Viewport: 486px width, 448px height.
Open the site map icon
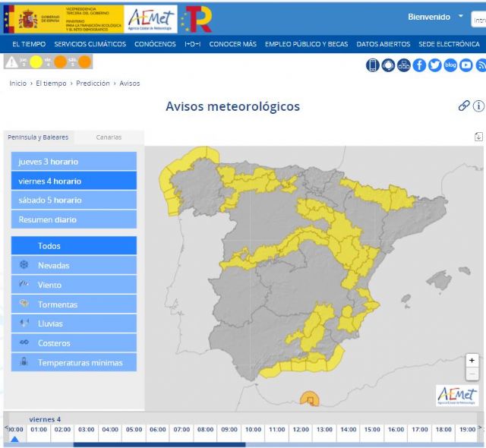[x=403, y=65]
